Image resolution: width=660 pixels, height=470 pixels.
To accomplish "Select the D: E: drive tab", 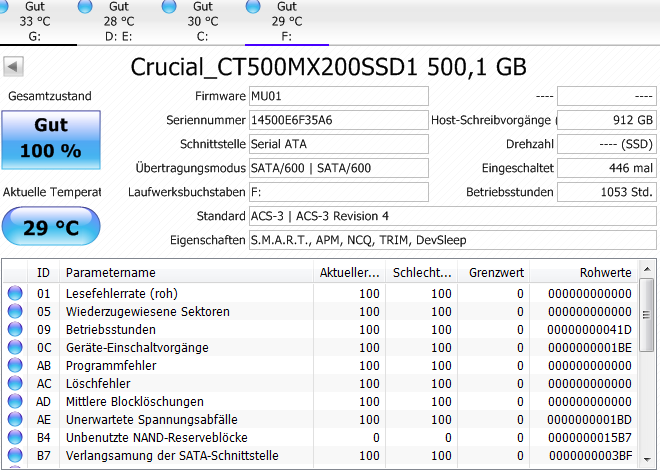I will tap(119, 22).
